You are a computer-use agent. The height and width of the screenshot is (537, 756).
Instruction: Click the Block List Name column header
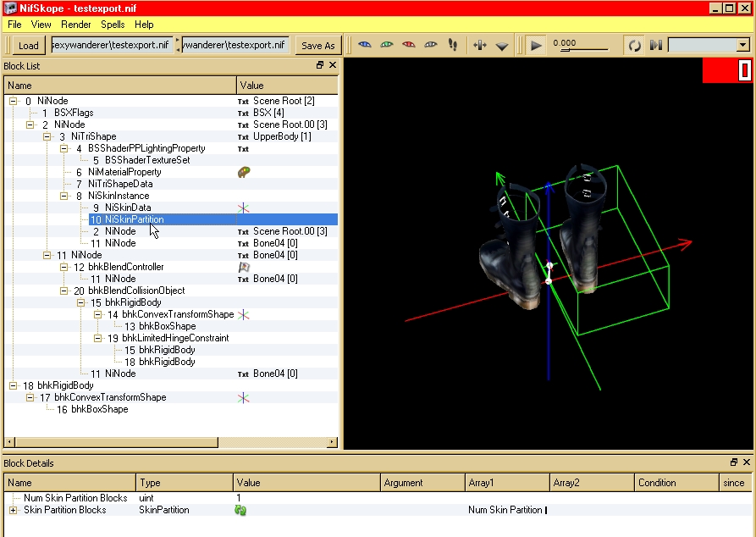(x=120, y=86)
